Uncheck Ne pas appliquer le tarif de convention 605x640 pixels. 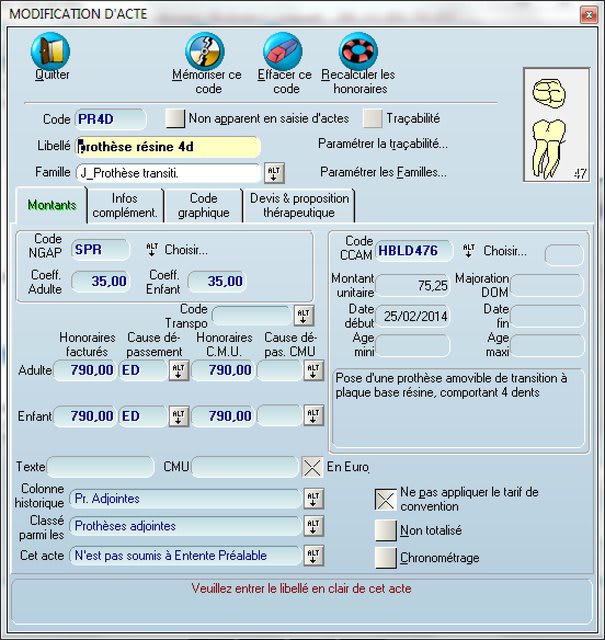tap(385, 499)
